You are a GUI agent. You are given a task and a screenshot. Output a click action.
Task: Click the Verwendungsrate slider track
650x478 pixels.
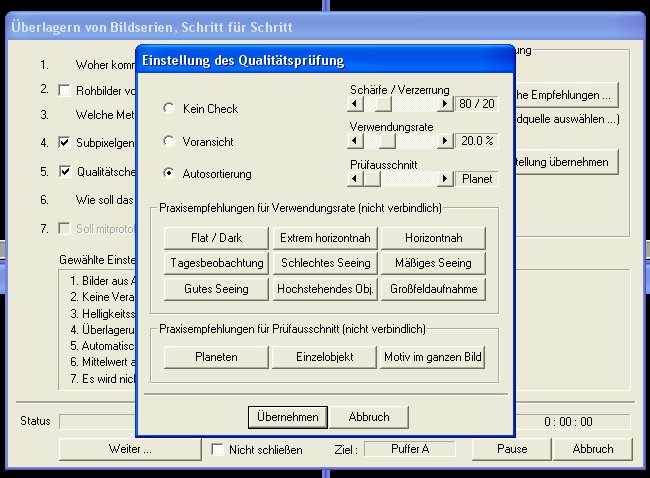410,141
